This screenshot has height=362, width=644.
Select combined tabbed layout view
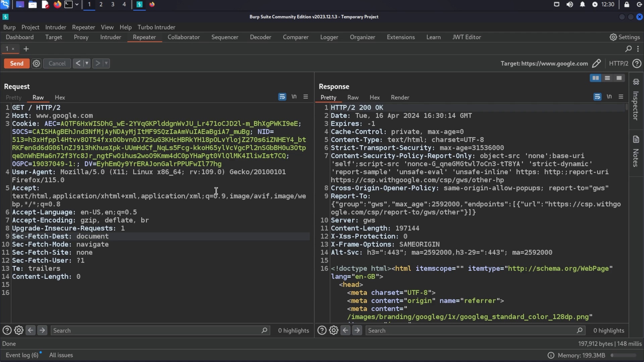tap(619, 78)
